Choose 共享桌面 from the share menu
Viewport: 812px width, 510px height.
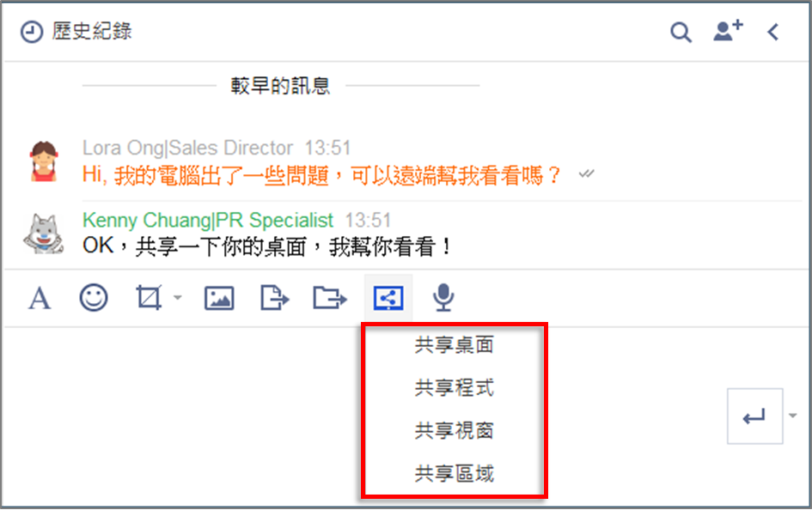pos(455,344)
